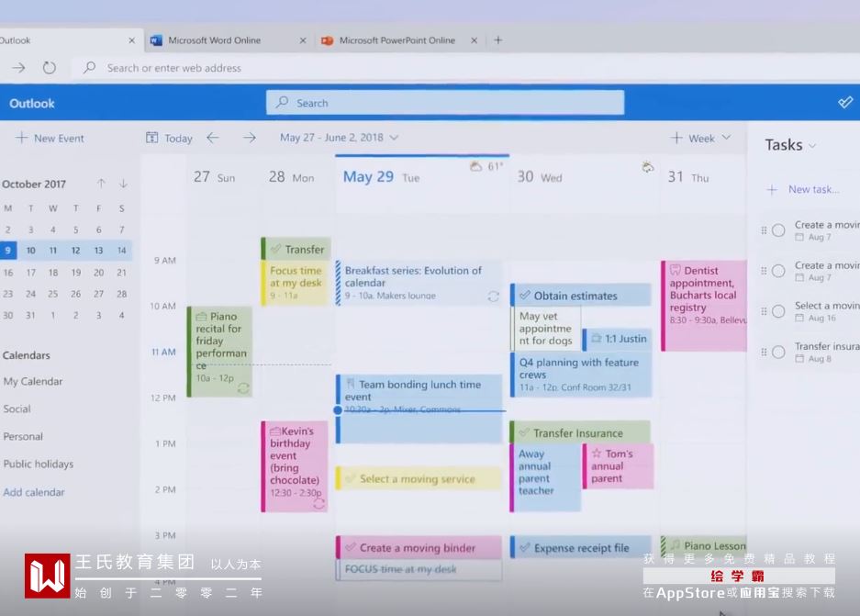Click the Today calendar icon

[152, 138]
